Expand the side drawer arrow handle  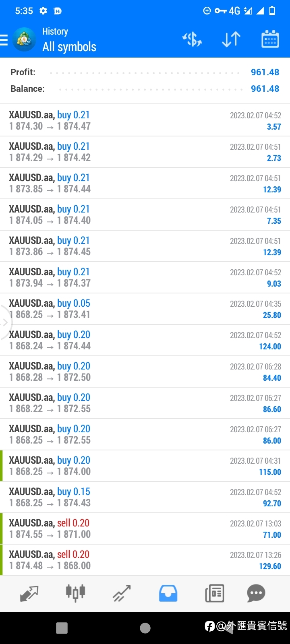coord(5,322)
